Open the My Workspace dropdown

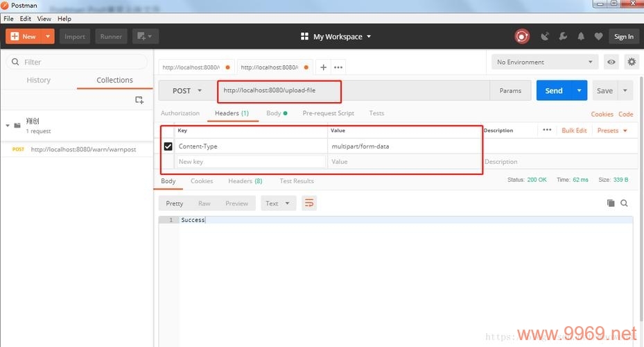pos(336,37)
